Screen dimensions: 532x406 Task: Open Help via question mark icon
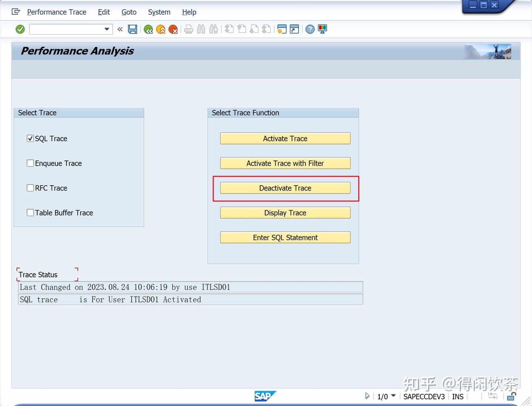310,29
